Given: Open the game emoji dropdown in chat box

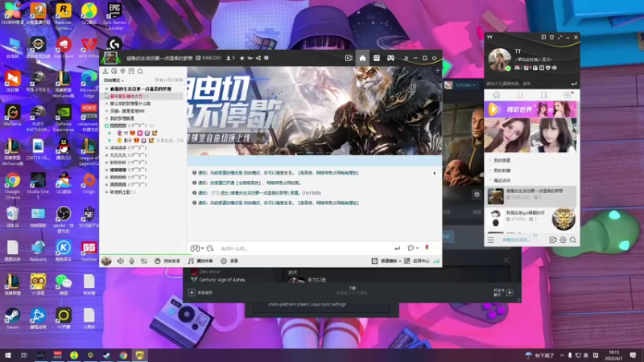Looking at the screenshot, I should tap(197, 249).
